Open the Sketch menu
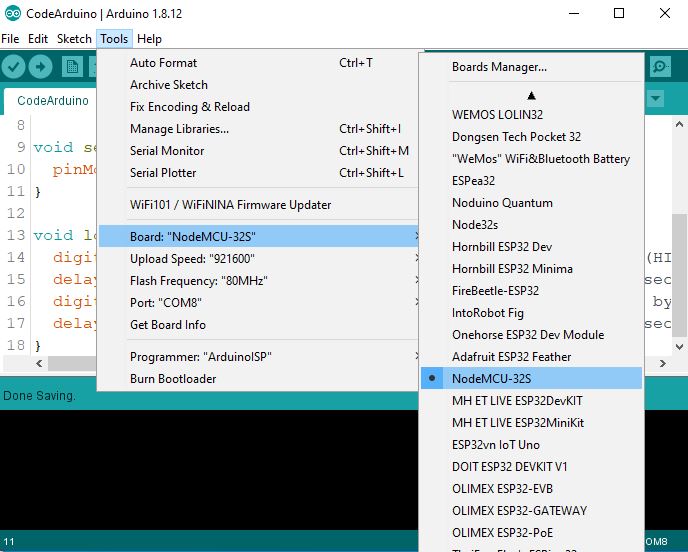Image resolution: width=688 pixels, height=552 pixels. tap(74, 39)
